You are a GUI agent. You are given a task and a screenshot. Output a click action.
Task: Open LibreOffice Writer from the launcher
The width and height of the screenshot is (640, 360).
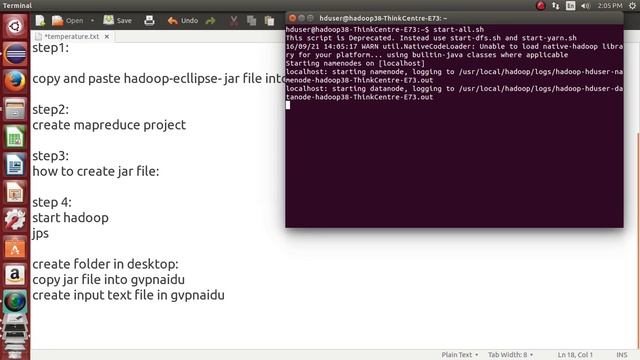[x=15, y=164]
